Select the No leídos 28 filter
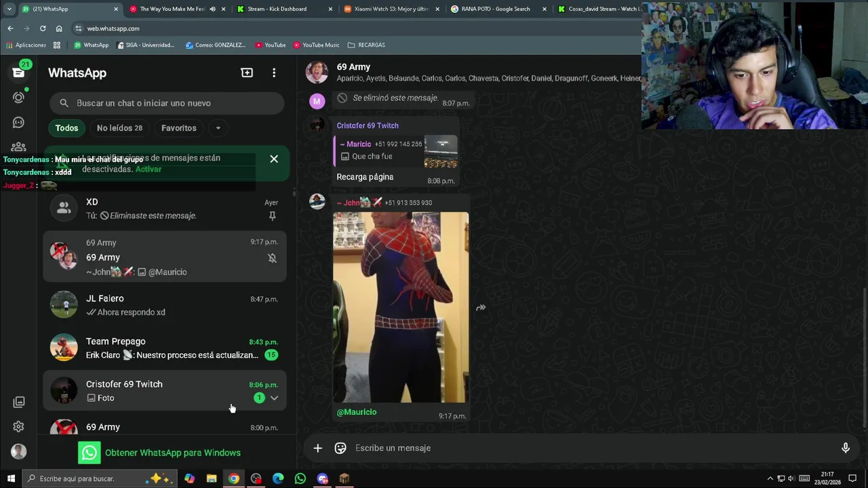The image size is (868, 488). point(119,128)
